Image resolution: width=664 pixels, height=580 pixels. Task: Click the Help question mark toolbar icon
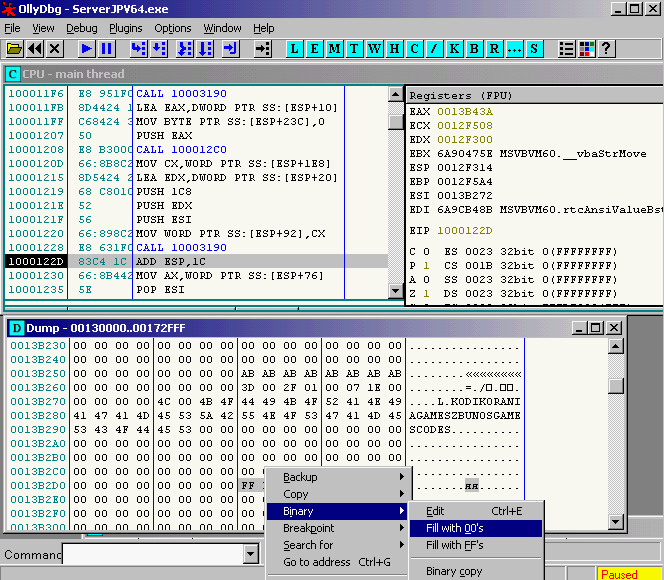(x=606, y=48)
